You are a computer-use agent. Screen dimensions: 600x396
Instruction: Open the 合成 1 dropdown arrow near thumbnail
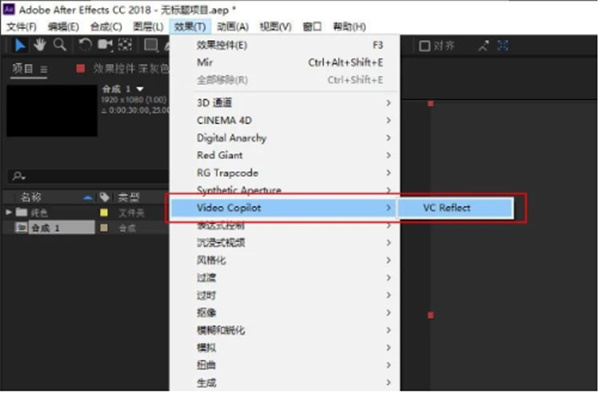pos(140,89)
